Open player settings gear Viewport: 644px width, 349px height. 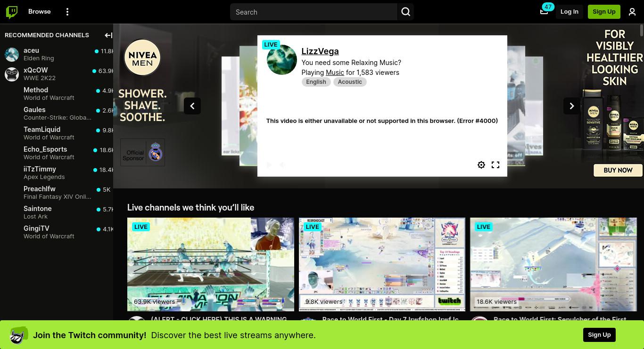pyautogui.click(x=481, y=165)
